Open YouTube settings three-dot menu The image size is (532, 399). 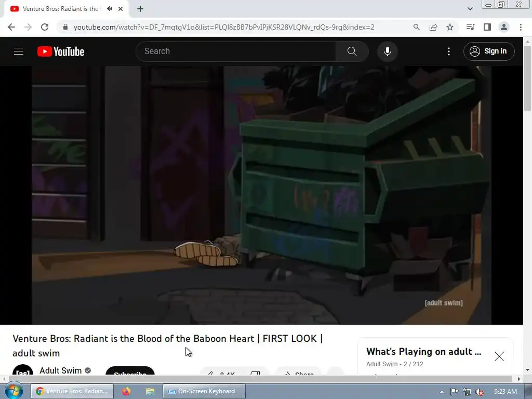click(x=448, y=51)
